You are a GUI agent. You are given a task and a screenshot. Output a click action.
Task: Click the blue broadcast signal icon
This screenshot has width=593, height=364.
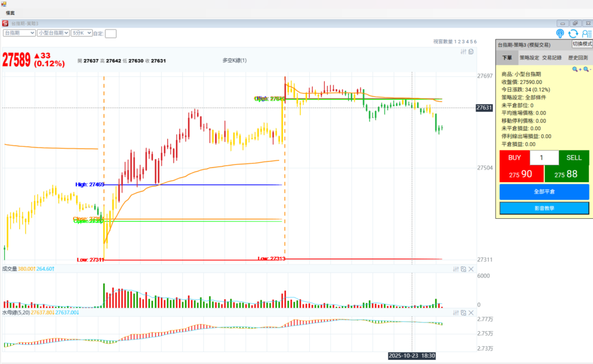[560, 34]
